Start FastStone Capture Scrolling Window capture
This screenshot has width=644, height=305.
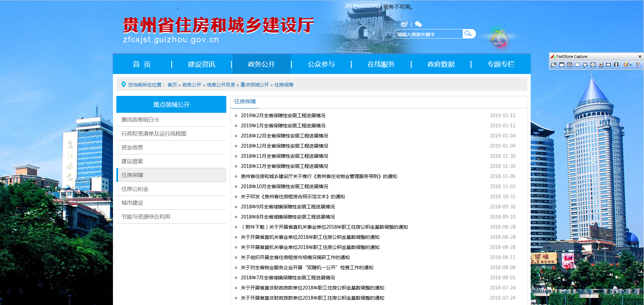coord(601,65)
